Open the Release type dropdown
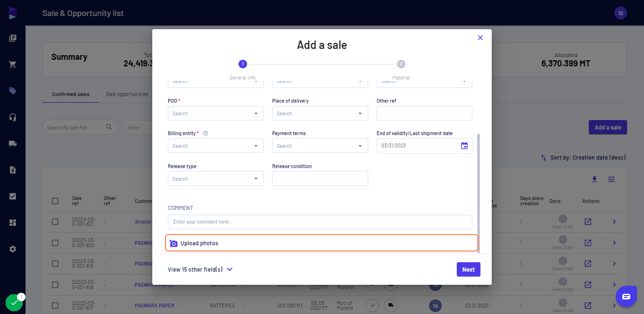The image size is (644, 314). [215, 179]
